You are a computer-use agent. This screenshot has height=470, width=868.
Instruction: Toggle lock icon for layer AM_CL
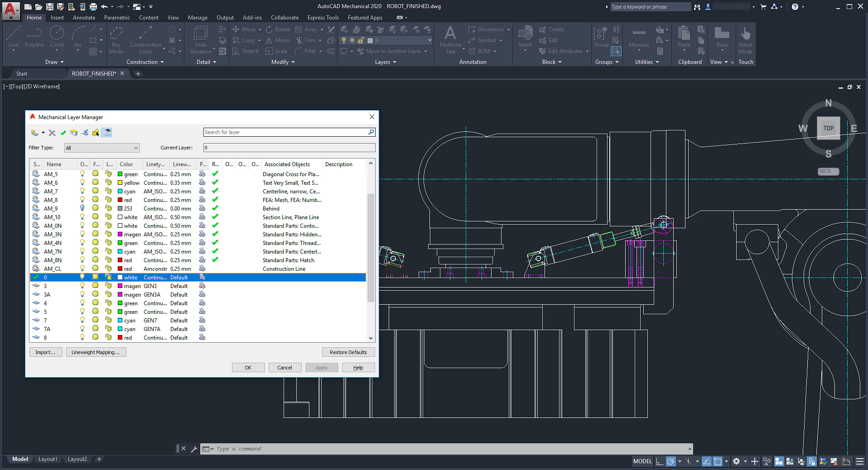pyautogui.click(x=108, y=269)
